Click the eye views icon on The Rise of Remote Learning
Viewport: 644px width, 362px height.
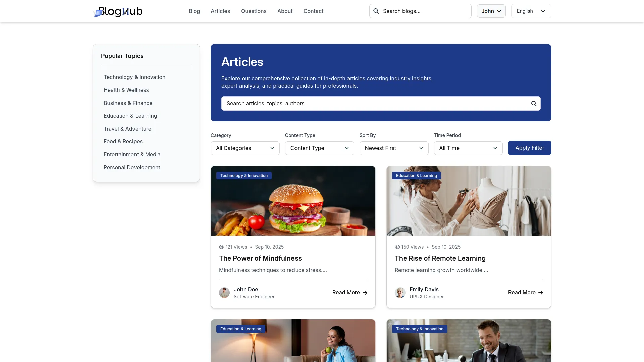coord(397,247)
